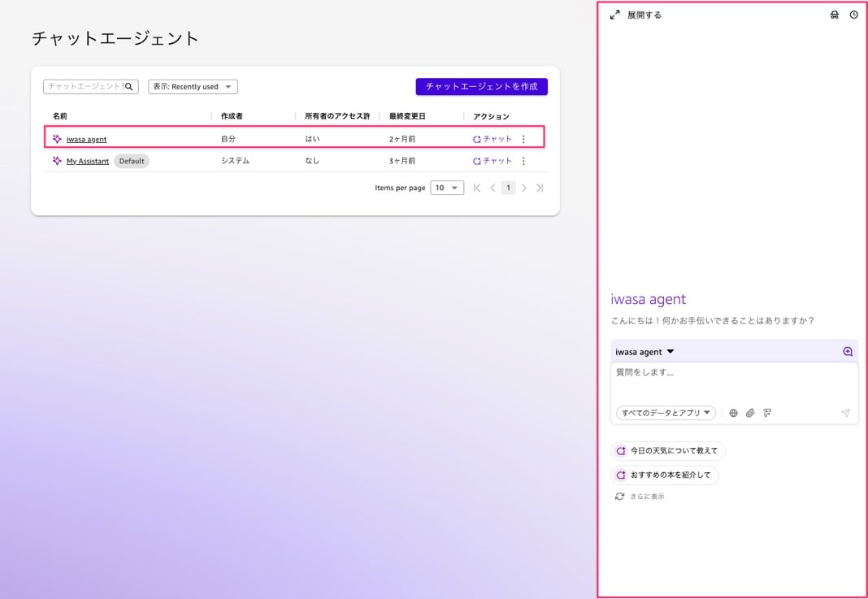Start a new chat with the plus bubble icon
This screenshot has width=868, height=599.
848,352
